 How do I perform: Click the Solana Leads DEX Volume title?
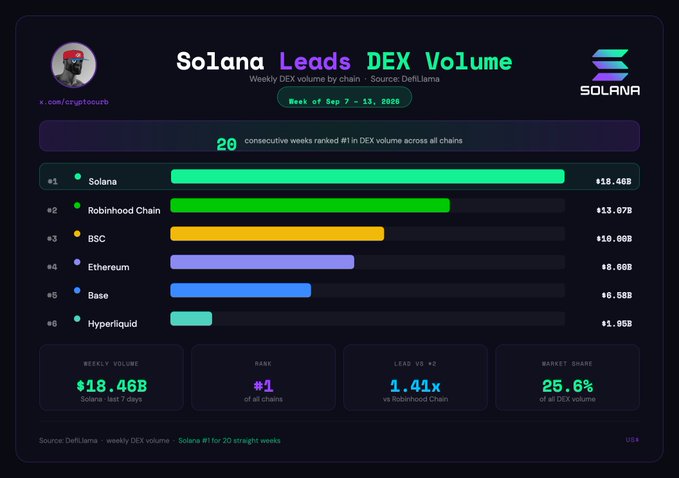[344, 61]
